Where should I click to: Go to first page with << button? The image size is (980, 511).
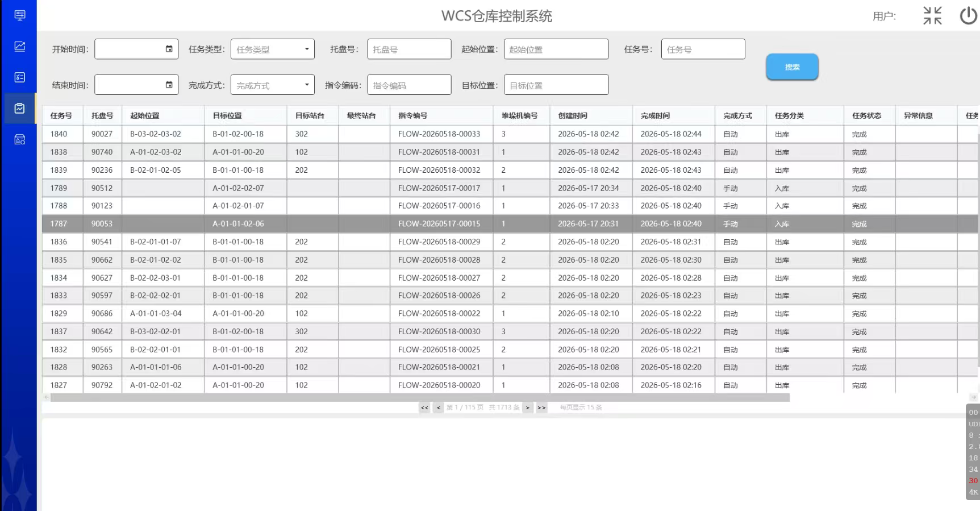[x=424, y=408]
